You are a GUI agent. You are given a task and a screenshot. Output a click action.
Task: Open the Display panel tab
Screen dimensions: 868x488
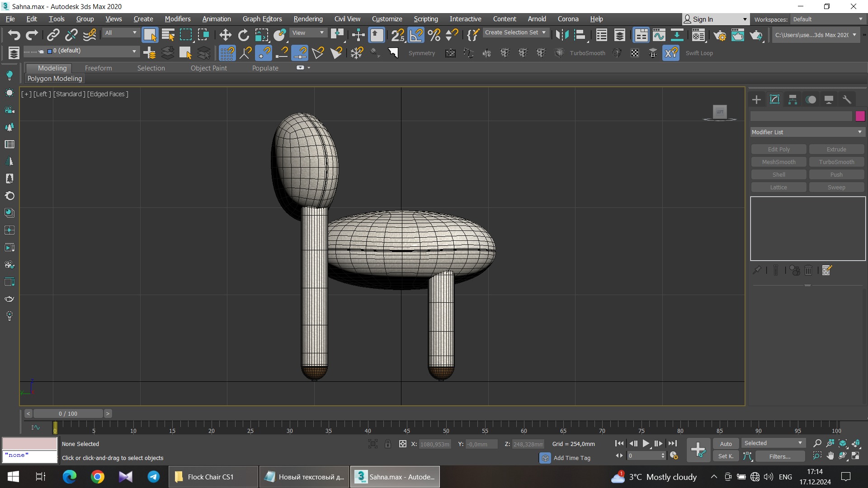tap(829, 99)
